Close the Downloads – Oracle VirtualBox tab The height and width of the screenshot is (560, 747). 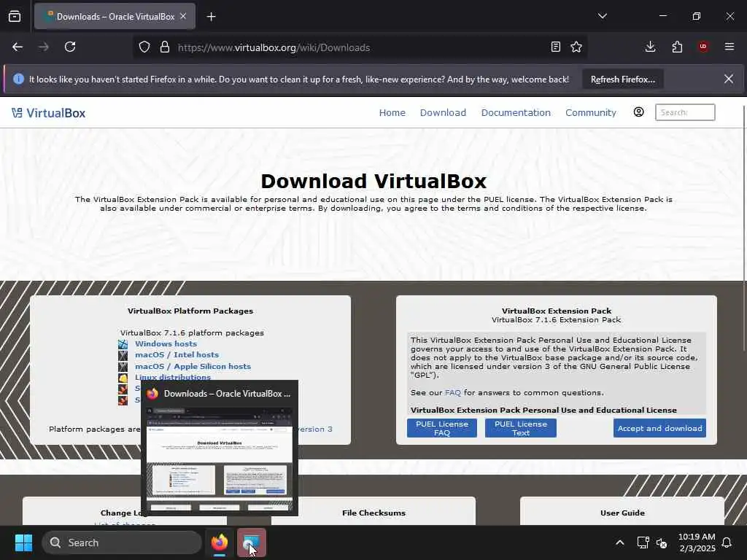click(x=183, y=16)
